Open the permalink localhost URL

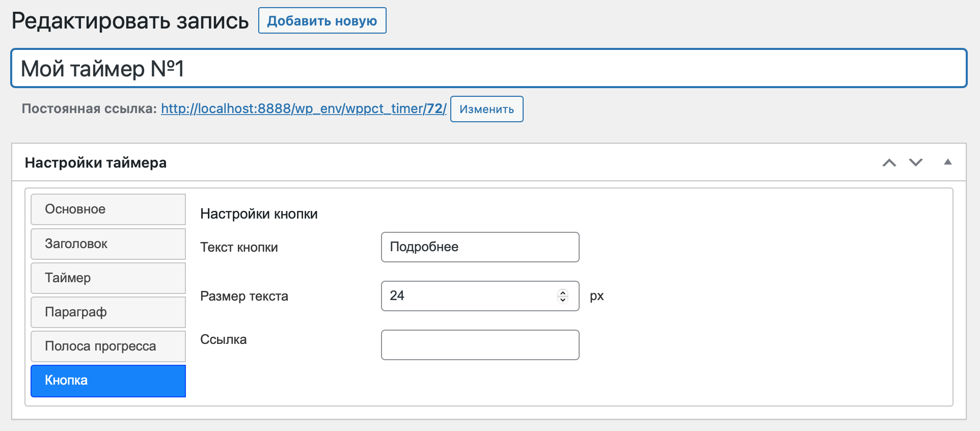tap(304, 109)
